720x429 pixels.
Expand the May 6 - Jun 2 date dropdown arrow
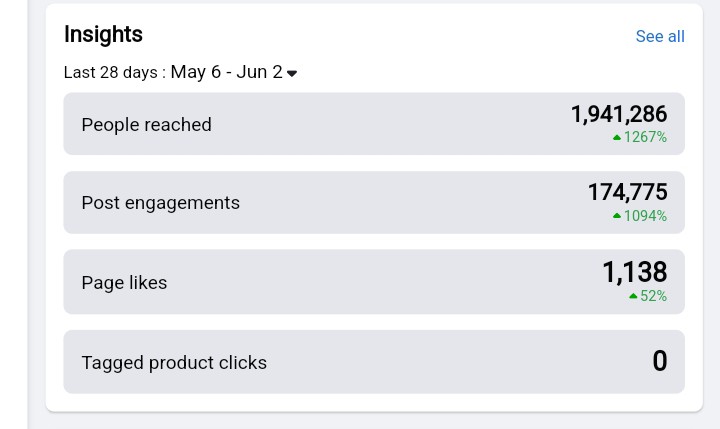coord(292,73)
